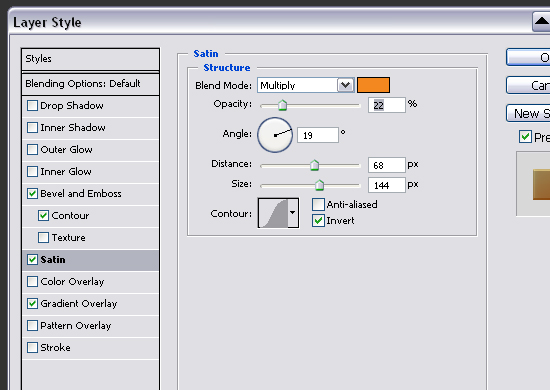Screen dimensions: 550x390
Task: Enable the Drop Shadow effect checkbox
Action: coord(32,106)
